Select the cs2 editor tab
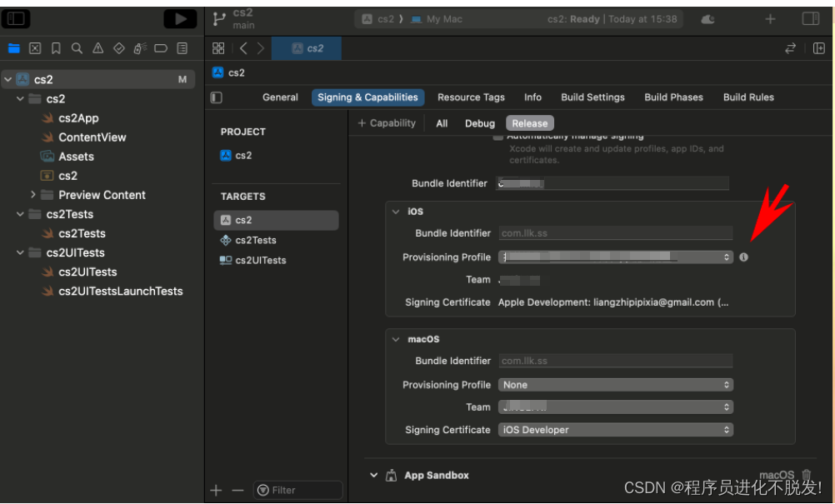 pyautogui.click(x=307, y=48)
